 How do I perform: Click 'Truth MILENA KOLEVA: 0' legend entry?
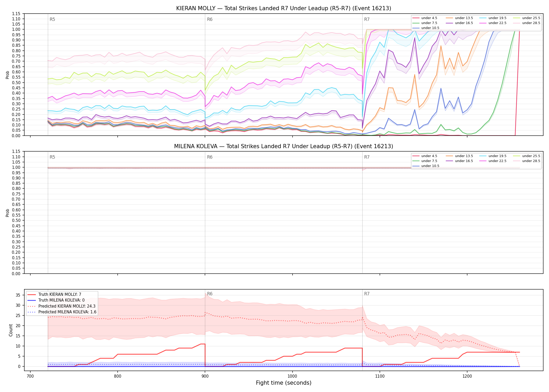pos(56,300)
